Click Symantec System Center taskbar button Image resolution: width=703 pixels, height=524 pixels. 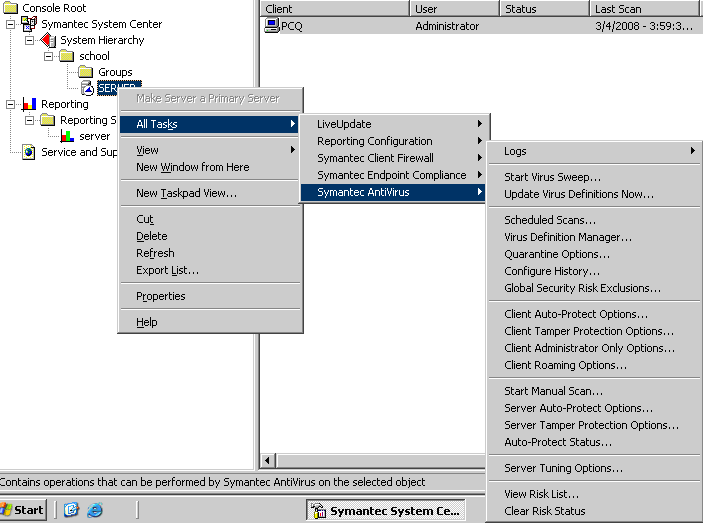coord(386,511)
